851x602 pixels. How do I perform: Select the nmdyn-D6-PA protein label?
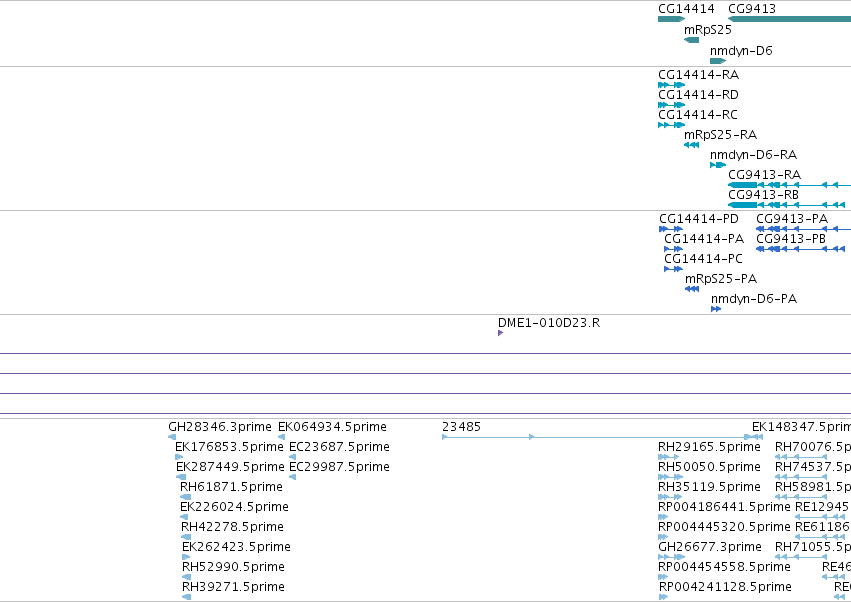coord(754,299)
